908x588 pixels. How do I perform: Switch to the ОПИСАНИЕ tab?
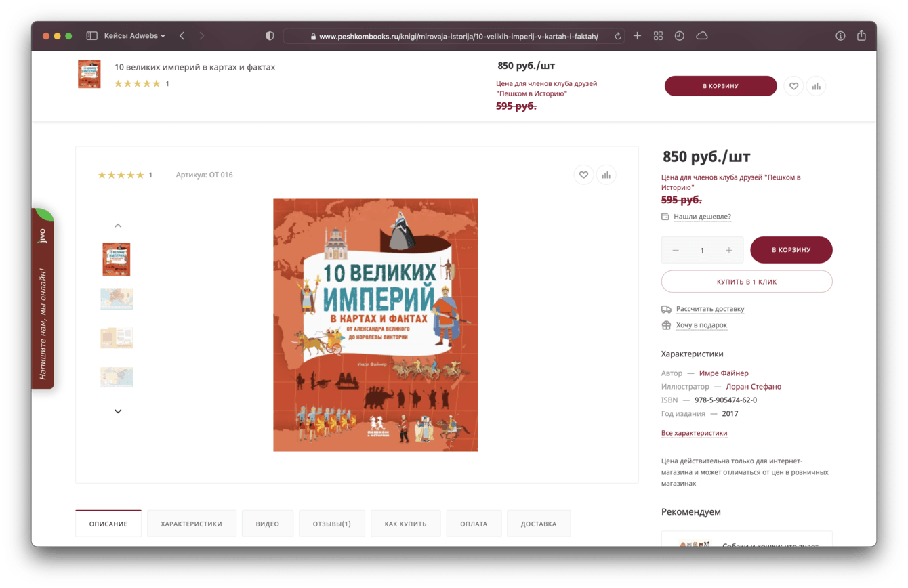[x=108, y=524]
